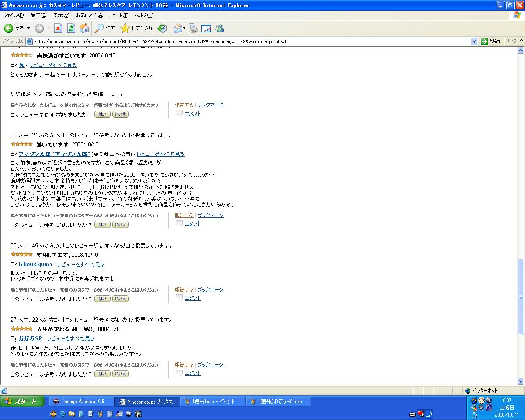Viewport: 525px width, 420px height.
Task: Open the 表示(V) menu
Action: coord(61,15)
